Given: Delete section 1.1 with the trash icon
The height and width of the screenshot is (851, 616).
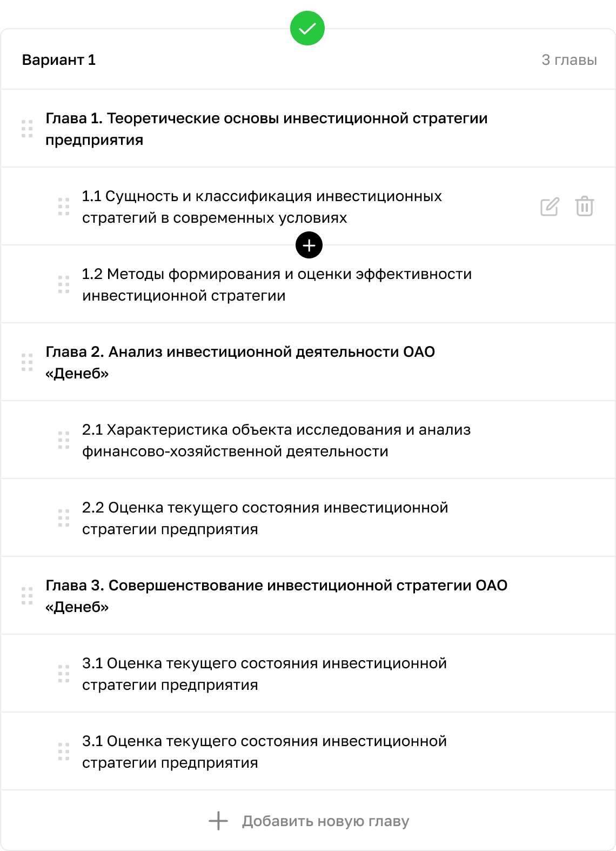Looking at the screenshot, I should (x=585, y=207).
